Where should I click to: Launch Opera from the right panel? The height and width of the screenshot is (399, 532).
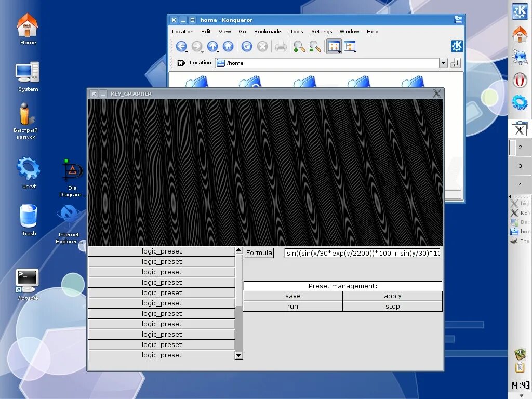[x=520, y=81]
